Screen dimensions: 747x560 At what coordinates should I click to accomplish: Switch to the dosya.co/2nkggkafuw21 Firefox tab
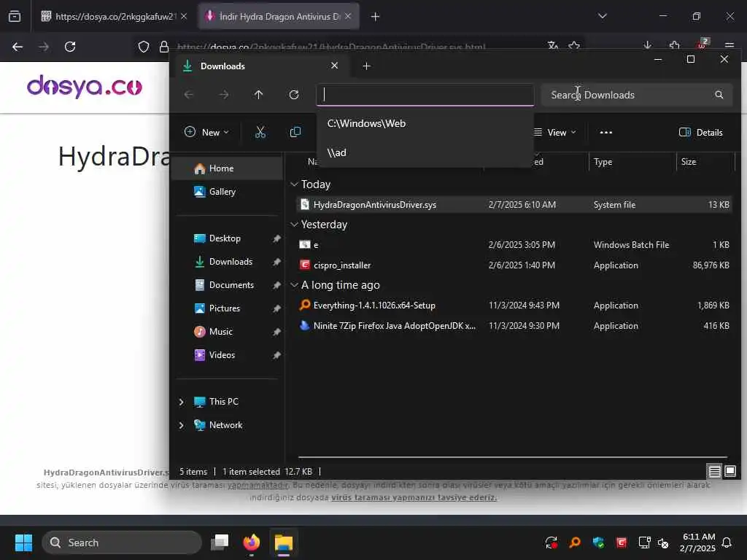(x=113, y=16)
